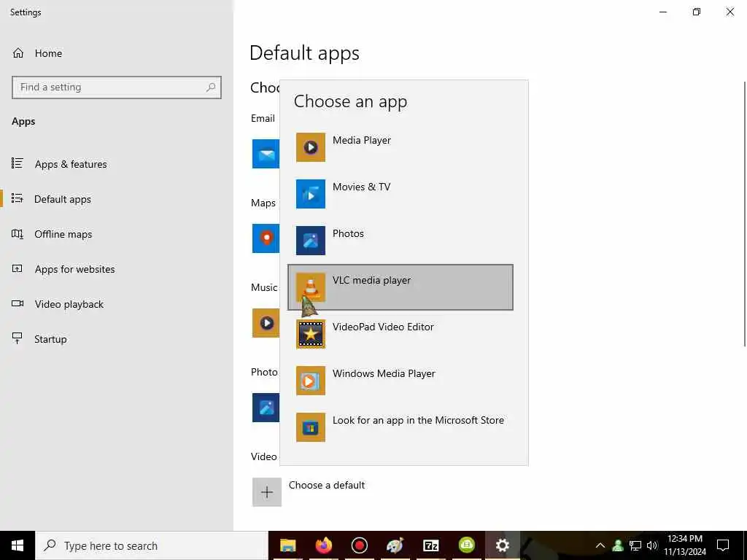The height and width of the screenshot is (560, 747).
Task: Click the Settings gear taskbar icon
Action: (502, 545)
